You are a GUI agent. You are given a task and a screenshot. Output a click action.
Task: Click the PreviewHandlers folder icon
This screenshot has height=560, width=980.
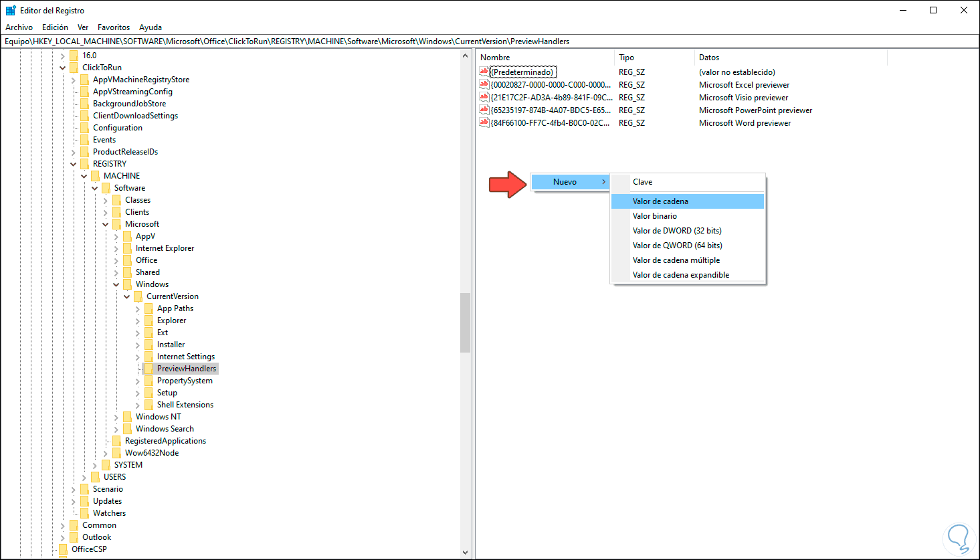coord(149,369)
